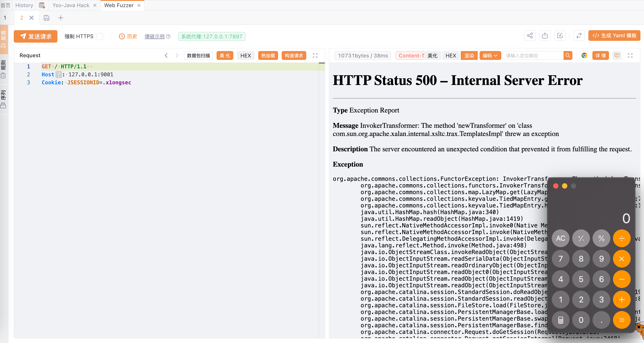Click the orange search magnifier button
Viewport: 644px width, 343px height.
click(x=568, y=56)
